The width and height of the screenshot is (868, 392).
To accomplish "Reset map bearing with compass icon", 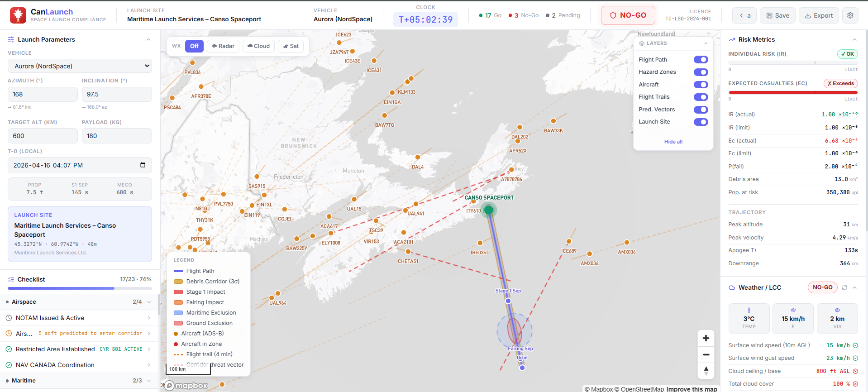I will pyautogui.click(x=706, y=371).
